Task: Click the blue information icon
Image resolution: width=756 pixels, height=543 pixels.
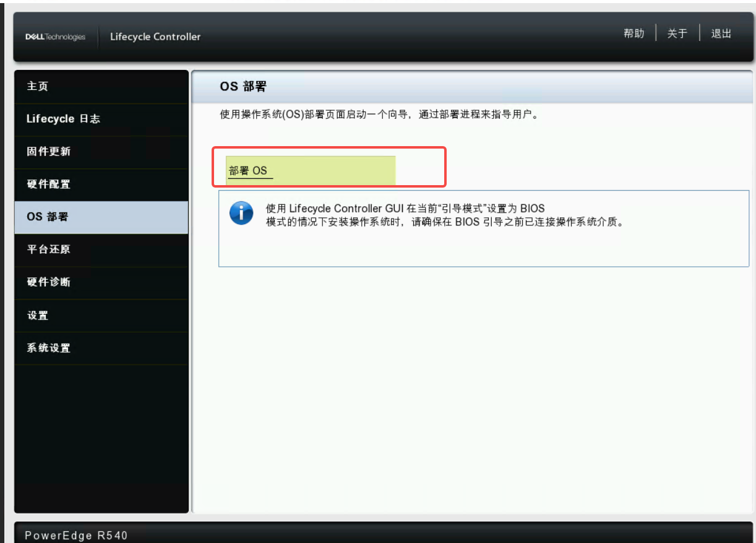Action: pyautogui.click(x=241, y=214)
